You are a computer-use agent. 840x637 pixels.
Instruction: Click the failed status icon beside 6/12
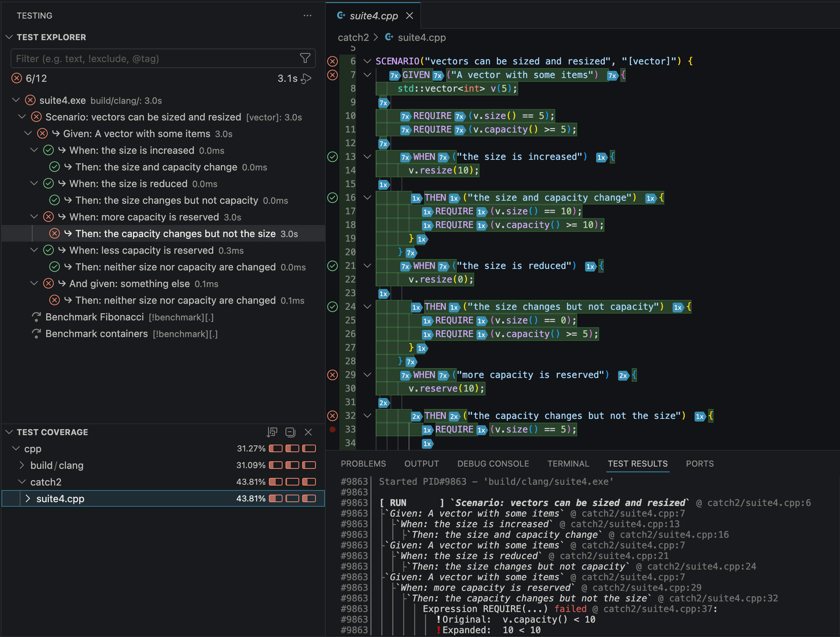pos(17,78)
